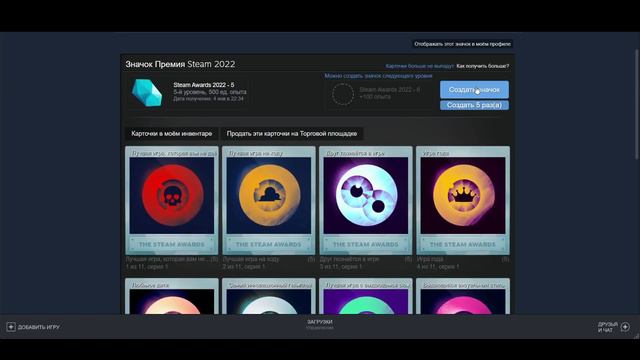
Task: Click the +100 опыта next level text
Action: (x=375, y=96)
